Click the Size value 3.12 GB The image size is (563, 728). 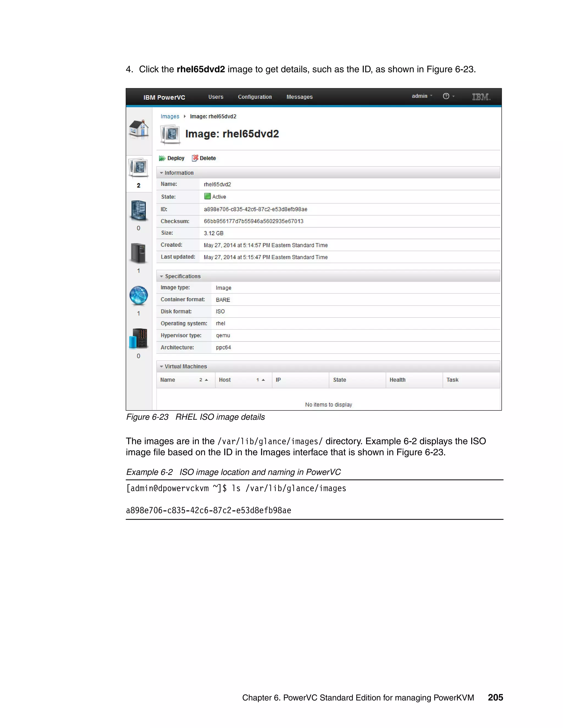click(x=213, y=233)
